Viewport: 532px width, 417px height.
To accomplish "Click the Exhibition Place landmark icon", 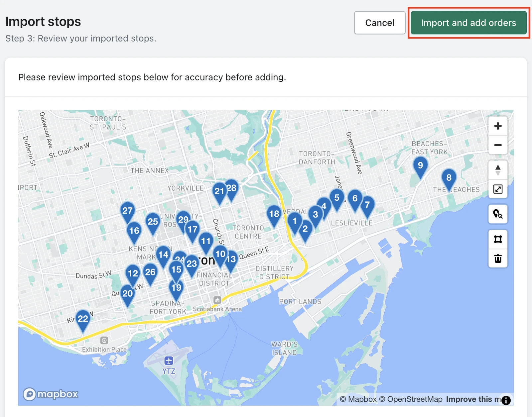I will coord(104,340).
